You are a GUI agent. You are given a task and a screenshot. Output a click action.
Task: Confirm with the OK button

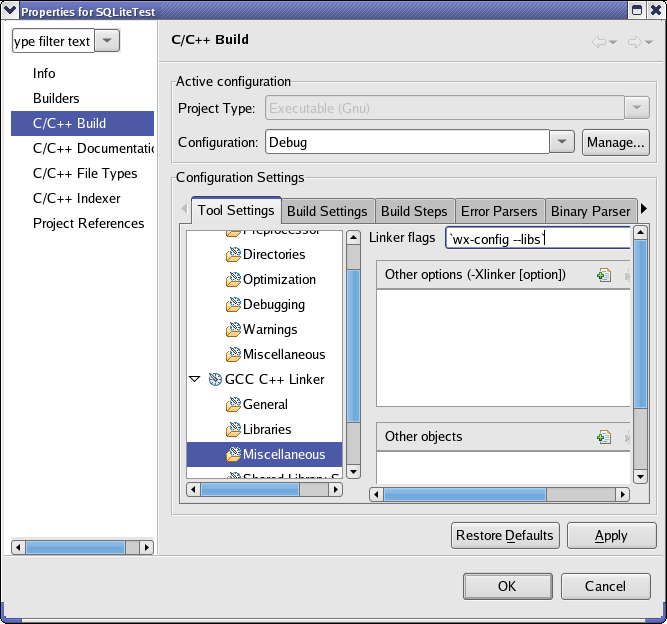point(507,586)
